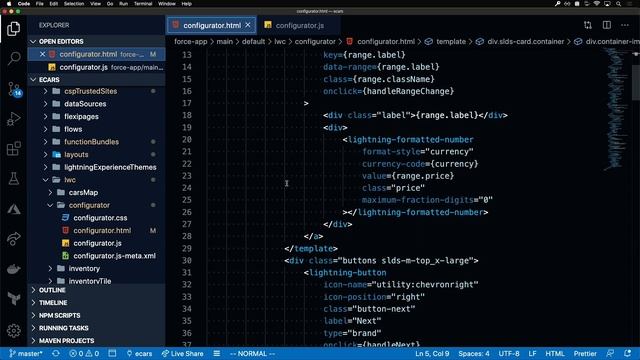Expand the Outline panel
640x360 pixels.
click(96, 290)
